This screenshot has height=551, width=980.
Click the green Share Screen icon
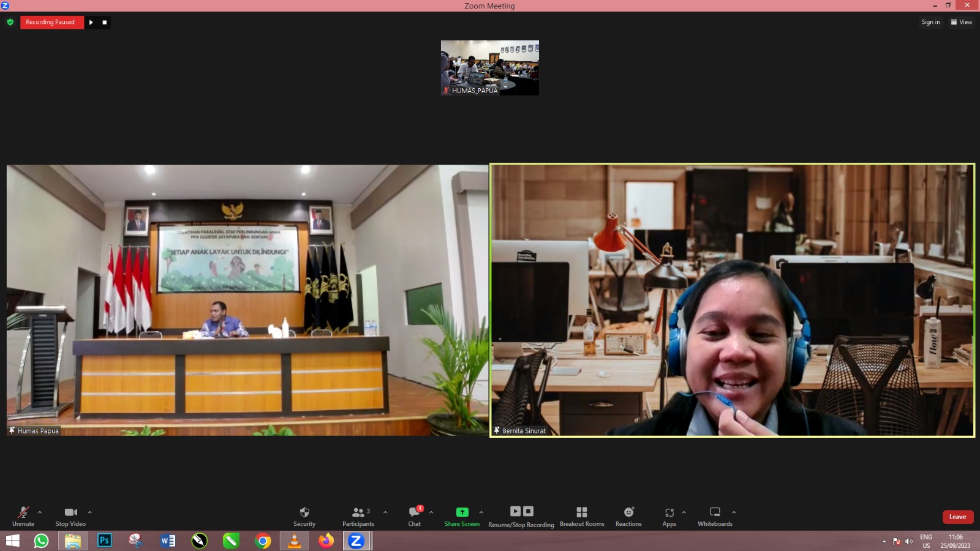tap(462, 512)
